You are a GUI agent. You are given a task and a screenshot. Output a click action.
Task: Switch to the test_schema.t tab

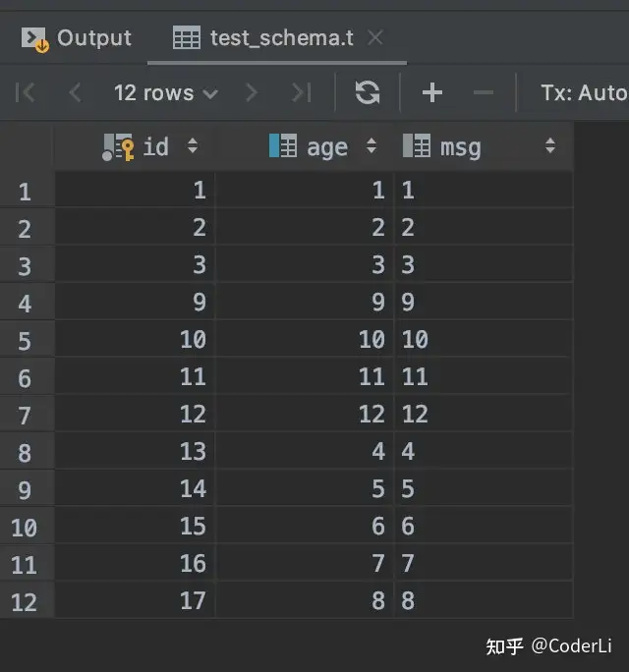pyautogui.click(x=280, y=38)
